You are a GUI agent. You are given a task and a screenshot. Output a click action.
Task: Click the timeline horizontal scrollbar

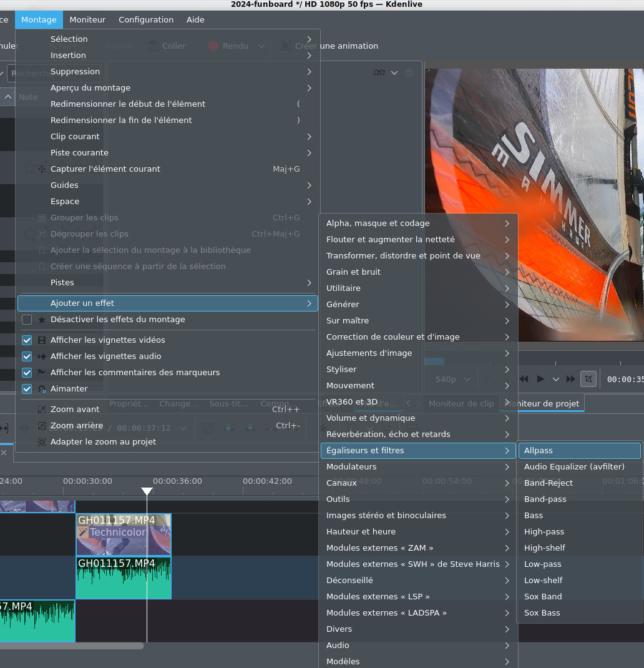tap(72, 646)
